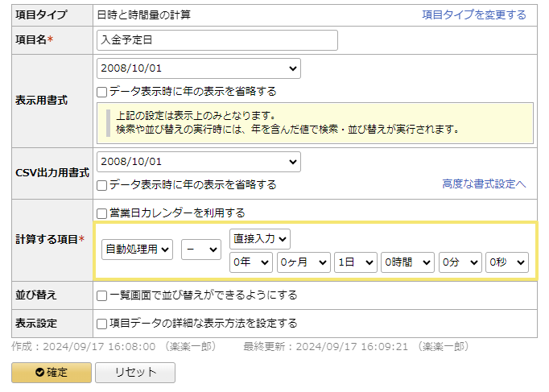
Task: Expand the 直接入力 dropdown
Action: [x=260, y=238]
